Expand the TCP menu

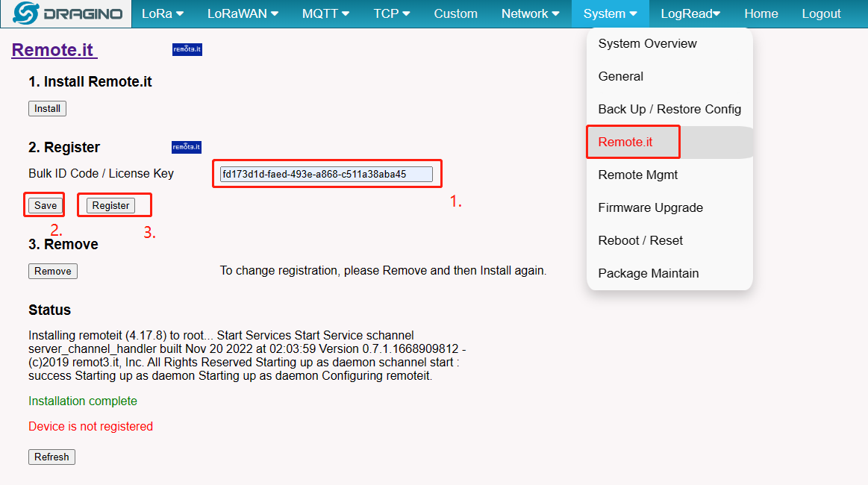pyautogui.click(x=391, y=14)
